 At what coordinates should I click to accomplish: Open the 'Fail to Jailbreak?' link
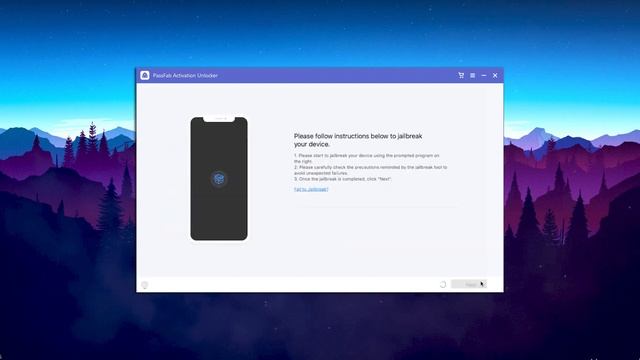(311, 189)
